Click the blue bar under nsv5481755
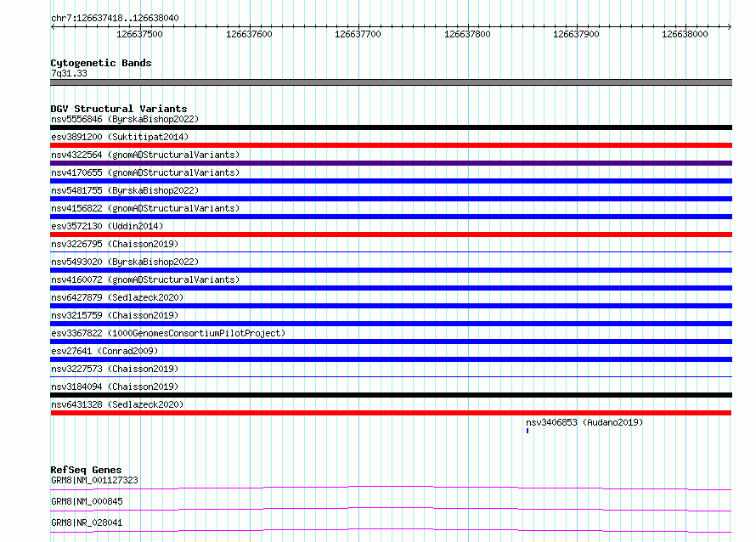Image resolution: width=756 pixels, height=542 pixels. (391, 199)
